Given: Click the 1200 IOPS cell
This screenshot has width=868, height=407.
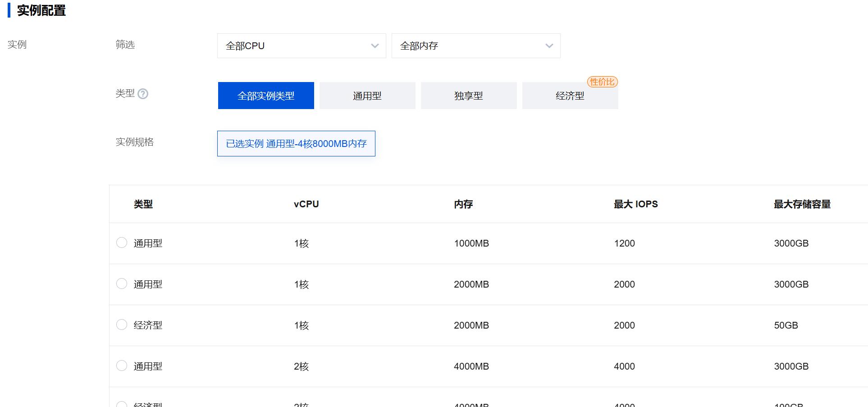Looking at the screenshot, I should coord(624,243).
